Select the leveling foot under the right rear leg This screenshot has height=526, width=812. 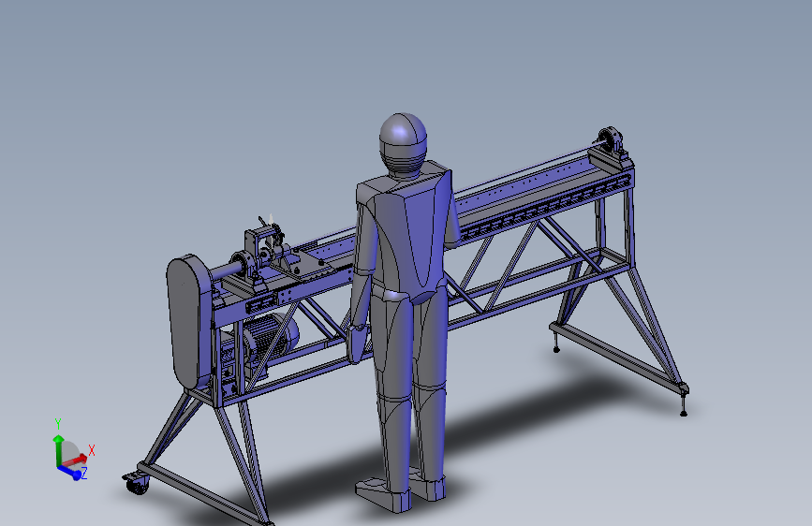(x=684, y=406)
